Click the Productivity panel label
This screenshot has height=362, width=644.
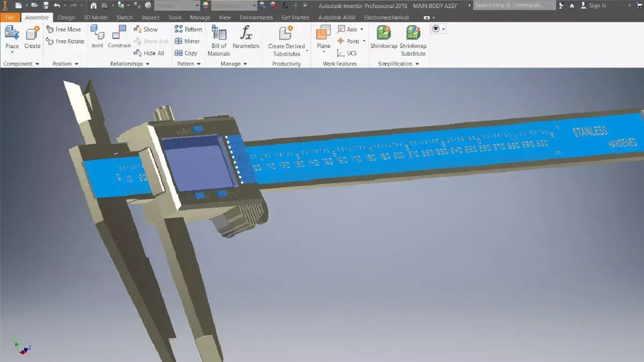(x=287, y=64)
